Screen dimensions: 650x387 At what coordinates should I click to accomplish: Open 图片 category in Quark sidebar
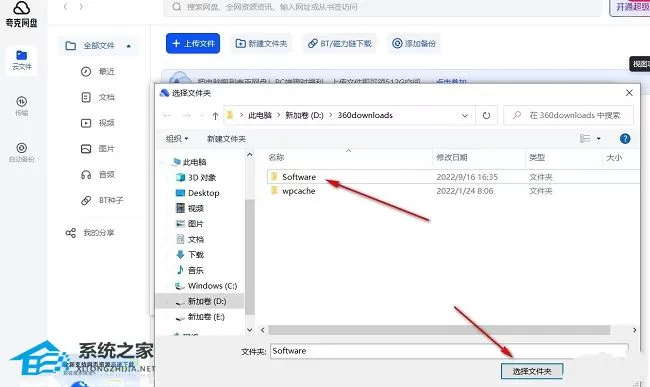point(98,148)
